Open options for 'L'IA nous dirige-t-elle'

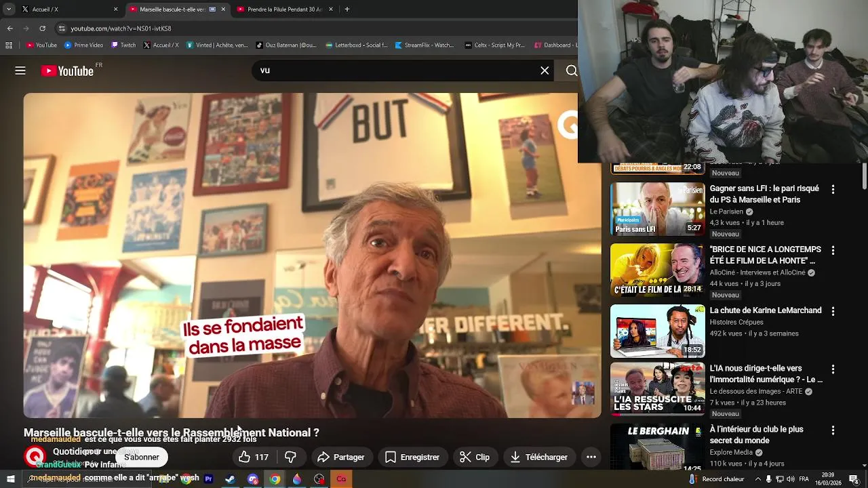click(x=833, y=369)
